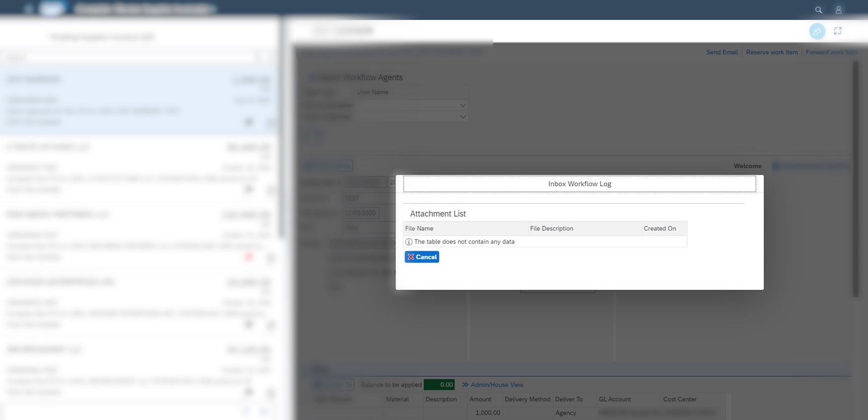Click the Inbox Workflow Log title bar
Image resolution: width=868 pixels, height=420 pixels.
(x=580, y=184)
